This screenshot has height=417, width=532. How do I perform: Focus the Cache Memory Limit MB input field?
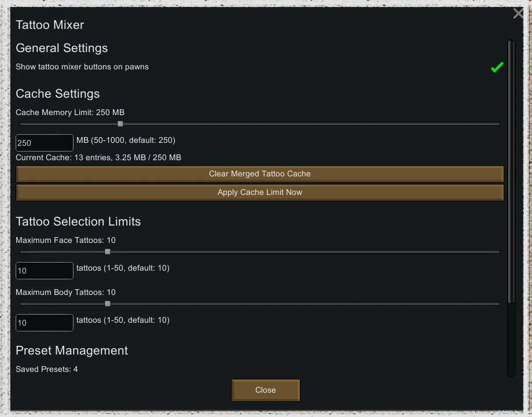[x=45, y=143]
